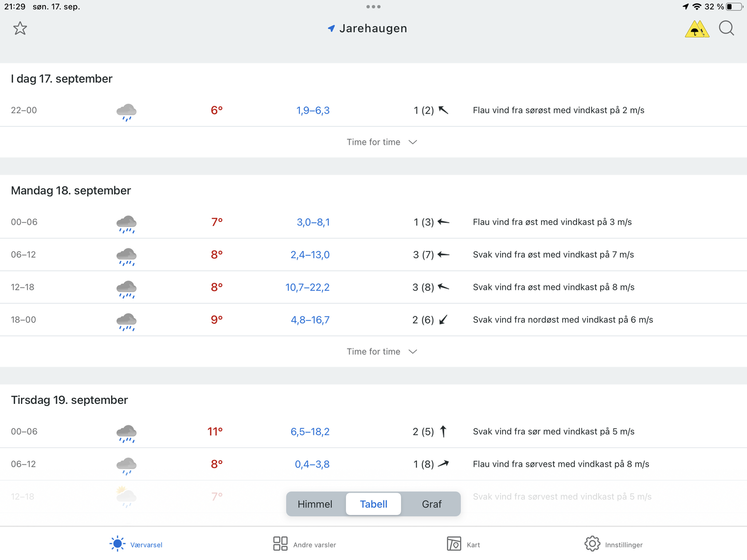This screenshot has height=560, width=747.
Task: Tap the Værvarsel sun icon
Action: (118, 544)
